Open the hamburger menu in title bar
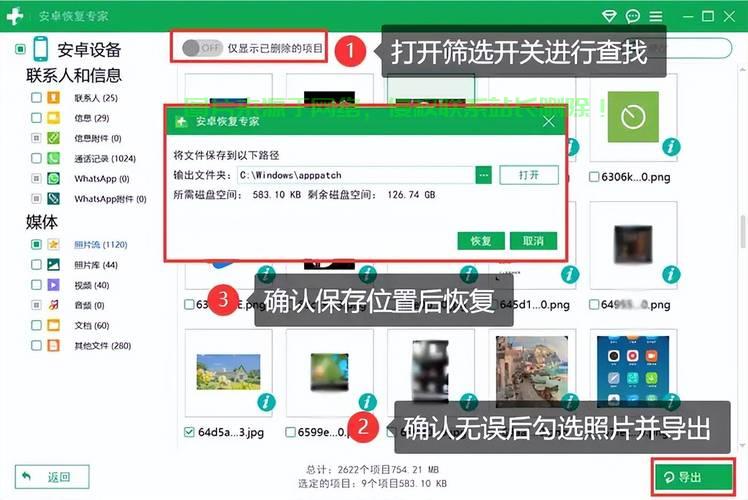Screen dimensions: 748x500 pos(656,17)
